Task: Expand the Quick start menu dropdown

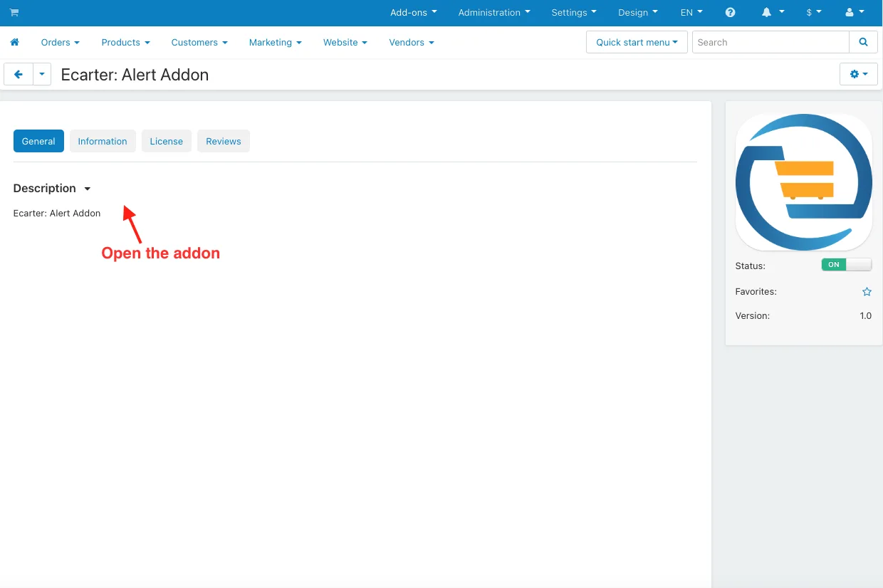Action: pyautogui.click(x=637, y=43)
